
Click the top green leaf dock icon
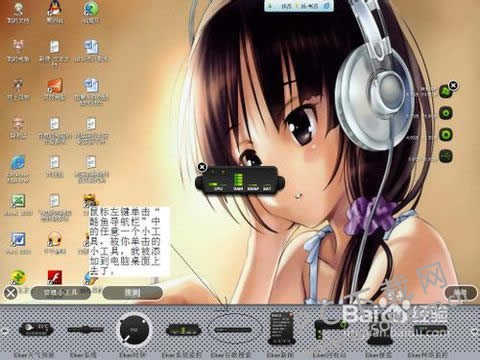click(x=446, y=91)
